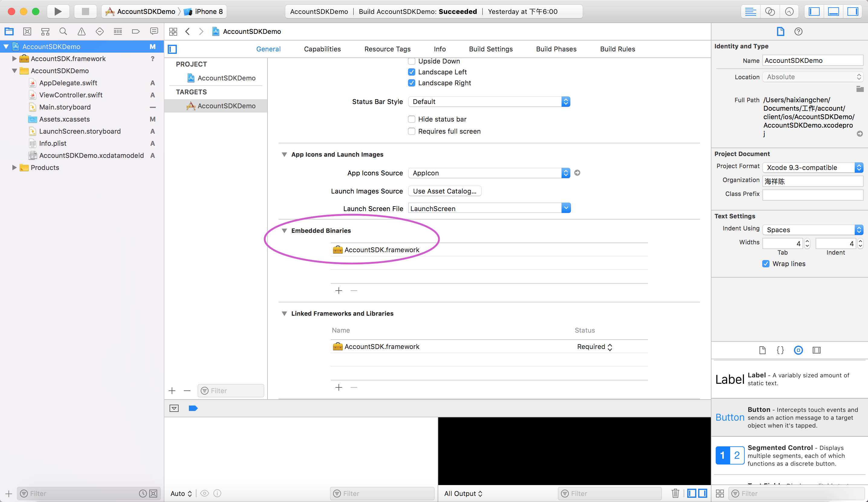Show the Code Snippet library
Screen dimensions: 868x502
click(781, 350)
